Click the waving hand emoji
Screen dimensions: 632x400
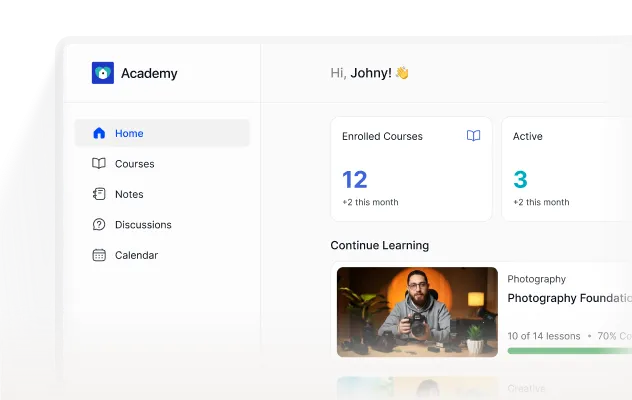[x=402, y=73]
